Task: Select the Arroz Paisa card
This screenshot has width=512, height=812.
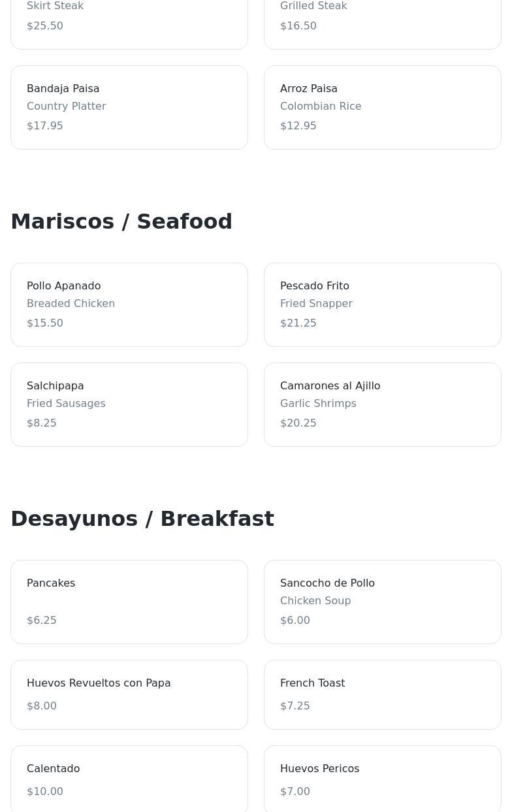Action: (x=382, y=107)
